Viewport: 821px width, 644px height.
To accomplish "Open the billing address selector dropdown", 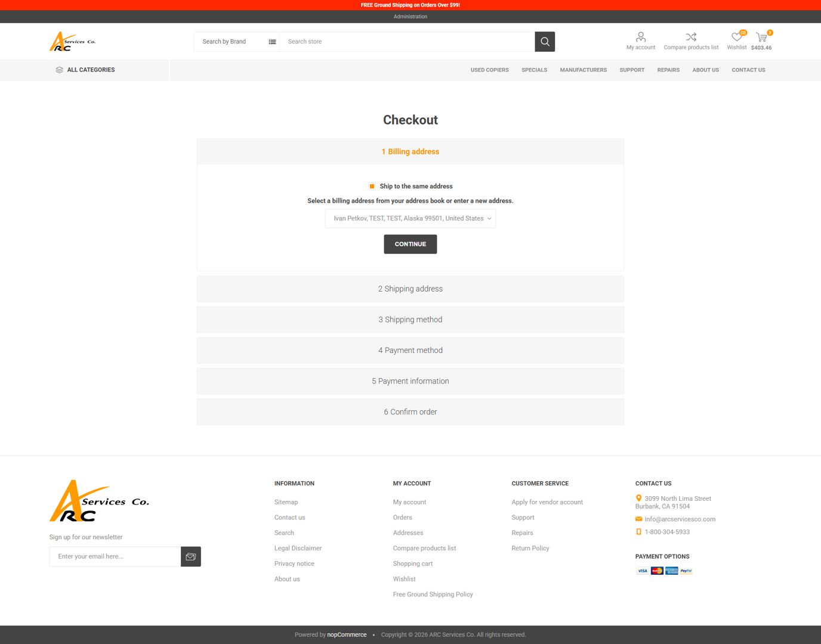I will point(410,218).
